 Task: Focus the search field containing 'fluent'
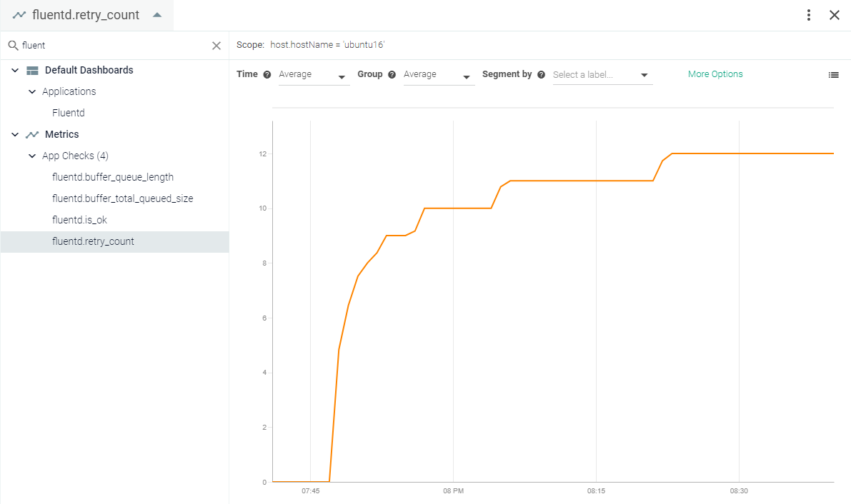(114, 46)
